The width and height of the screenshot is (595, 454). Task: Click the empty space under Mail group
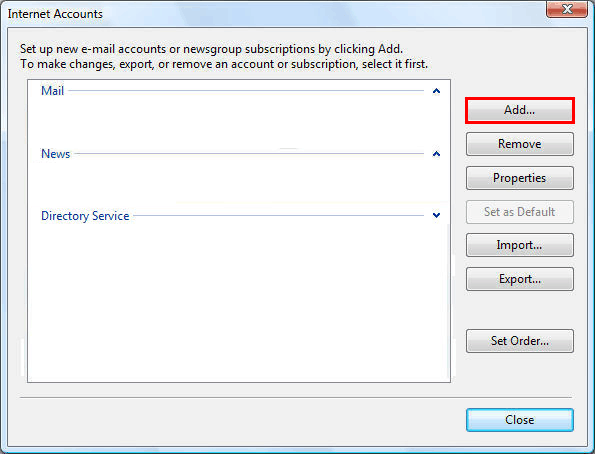tap(239, 121)
